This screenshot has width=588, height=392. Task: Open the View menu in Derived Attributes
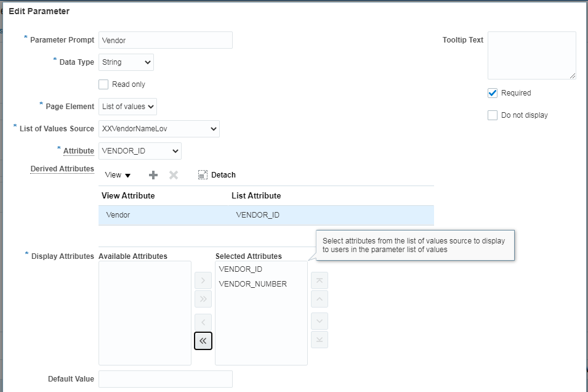click(118, 175)
